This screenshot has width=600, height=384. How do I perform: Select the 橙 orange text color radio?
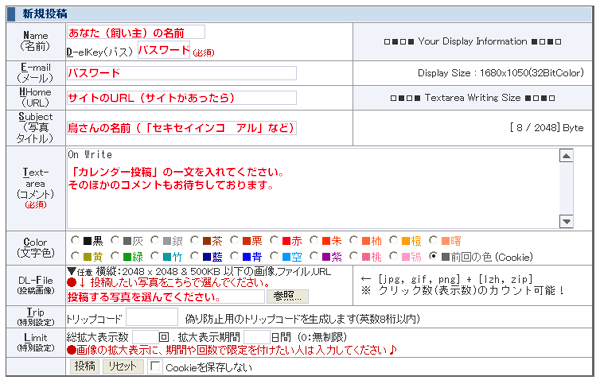click(393, 240)
